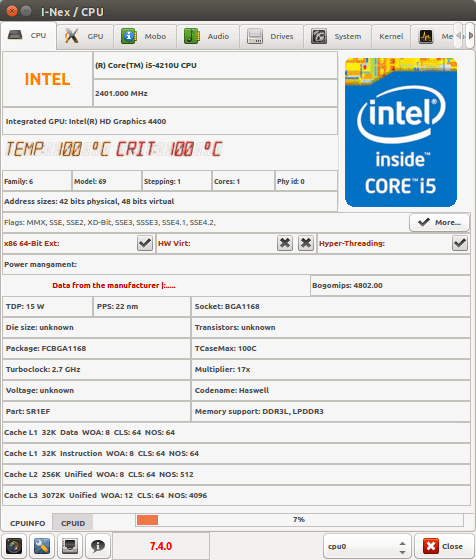Screen dimensions: 476x560
Task: Click the network port icon
Action: [x=70, y=546]
